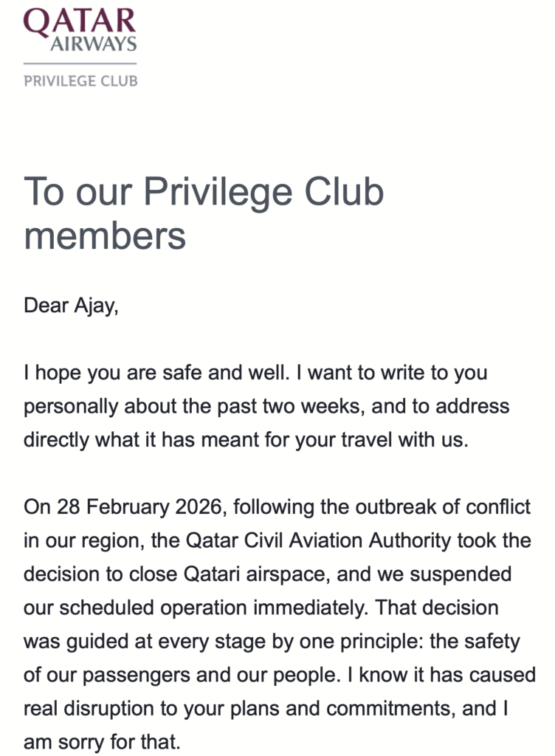
Task: Open the Privilege Club label under the logo
Action: [80, 80]
